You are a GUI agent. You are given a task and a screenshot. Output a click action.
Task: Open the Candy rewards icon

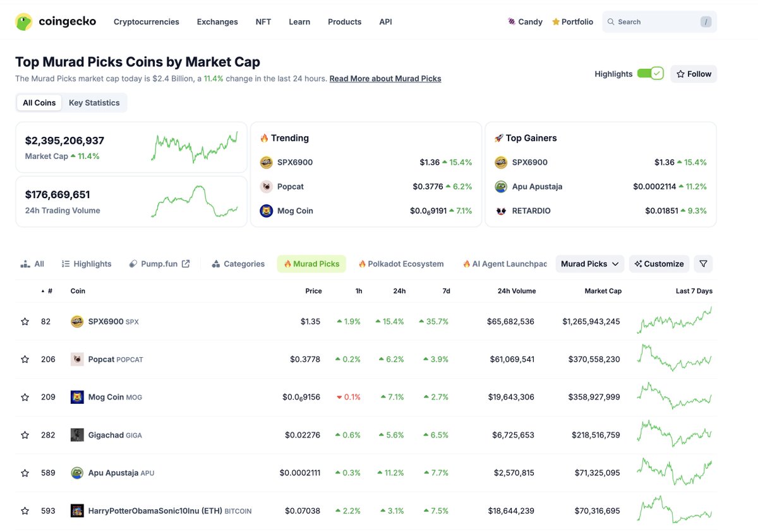(510, 21)
